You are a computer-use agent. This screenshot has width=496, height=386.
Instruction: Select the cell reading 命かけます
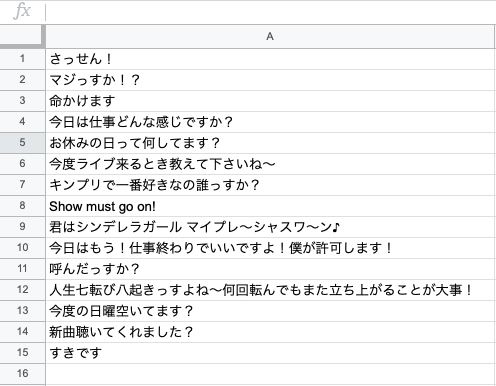(270, 101)
